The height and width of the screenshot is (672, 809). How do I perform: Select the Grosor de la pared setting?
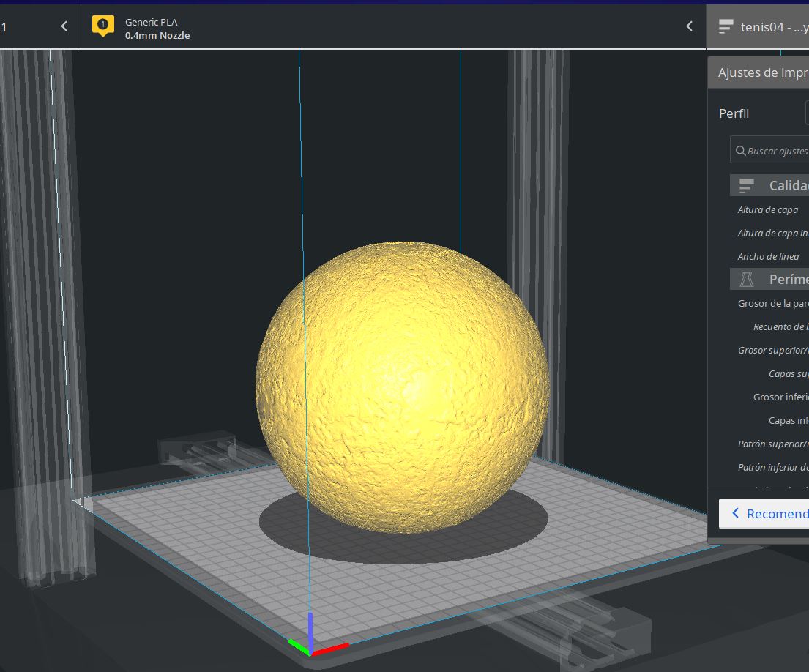(x=772, y=303)
